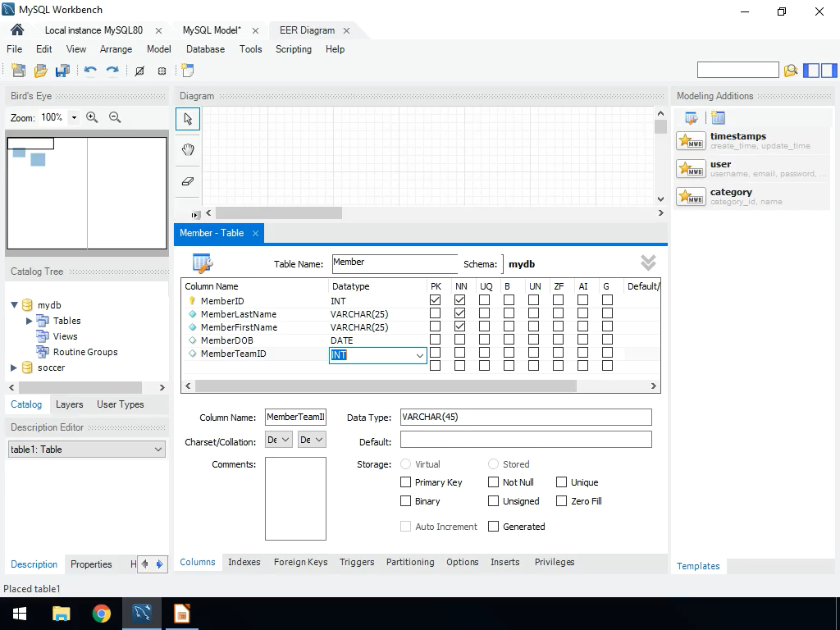The width and height of the screenshot is (840, 630).
Task: Click the home screen icon
Action: 16,30
